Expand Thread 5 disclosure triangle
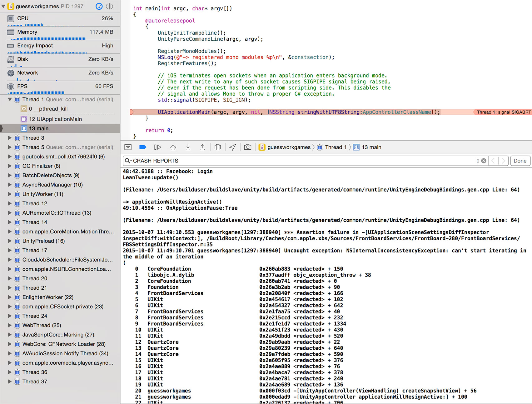532x404 pixels. (x=10, y=147)
